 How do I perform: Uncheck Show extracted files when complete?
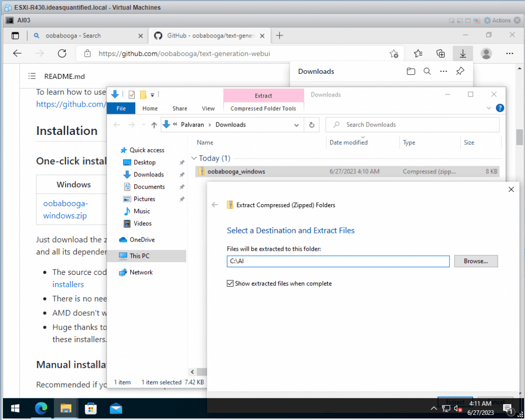[x=230, y=284]
